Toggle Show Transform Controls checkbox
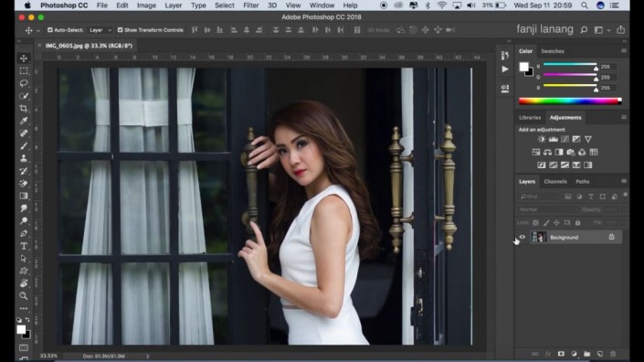Viewport: 644px width, 362px height. point(120,30)
